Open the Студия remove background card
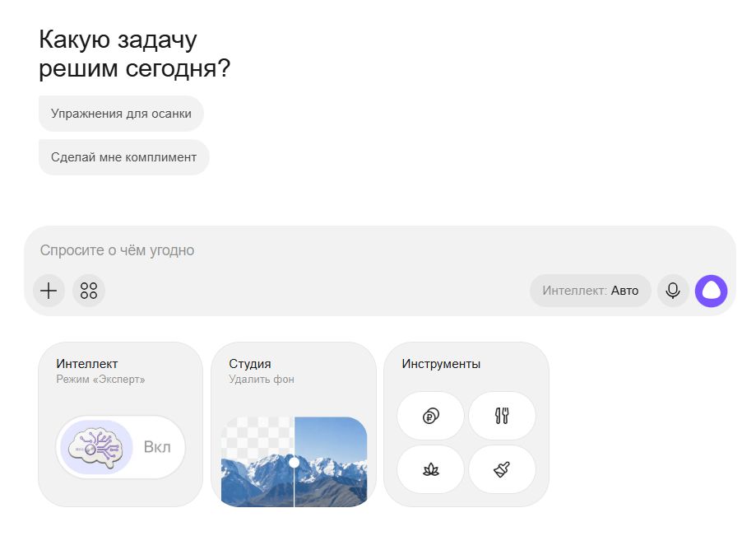 (x=294, y=425)
